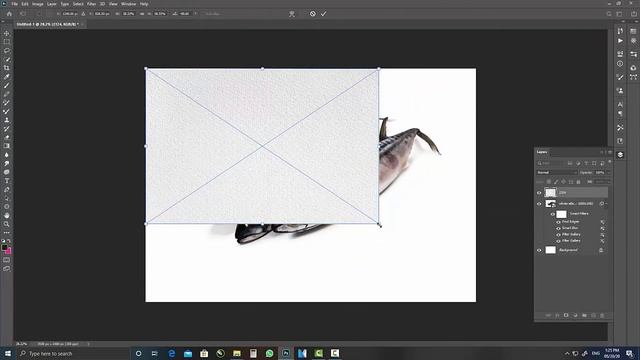This screenshot has width=640, height=360.
Task: Commit the transform with the checkmark
Action: pos(323,13)
